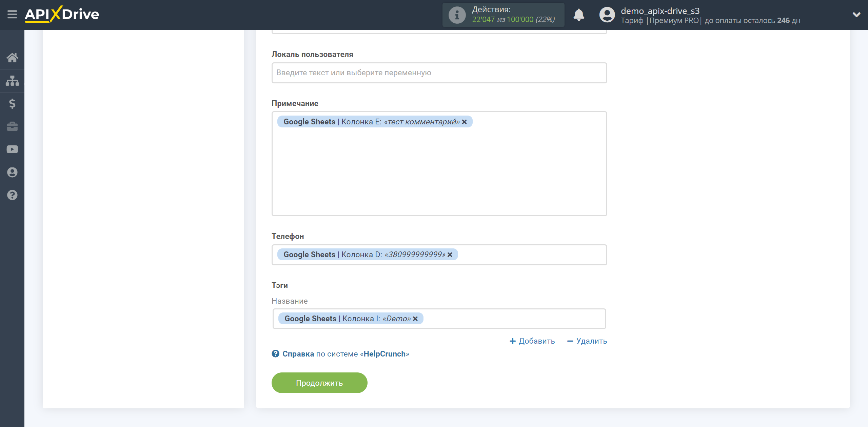
Task: Click the account avatar icon
Action: (607, 15)
